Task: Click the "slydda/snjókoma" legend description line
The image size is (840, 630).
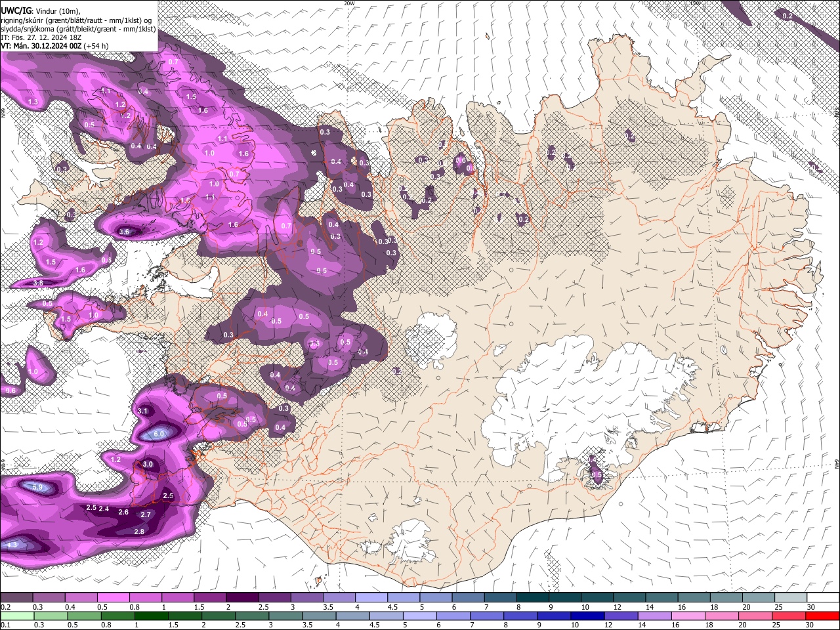Action: [78, 29]
